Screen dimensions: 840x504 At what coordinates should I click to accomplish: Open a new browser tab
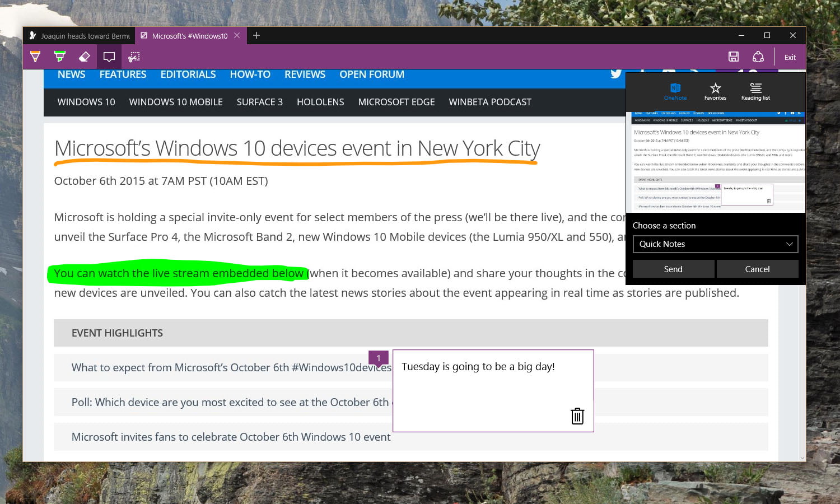point(256,35)
